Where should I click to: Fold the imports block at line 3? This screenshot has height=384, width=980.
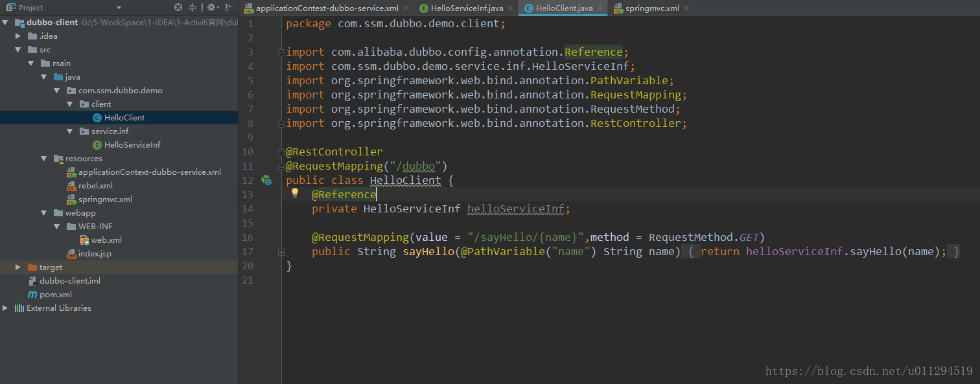(281, 52)
